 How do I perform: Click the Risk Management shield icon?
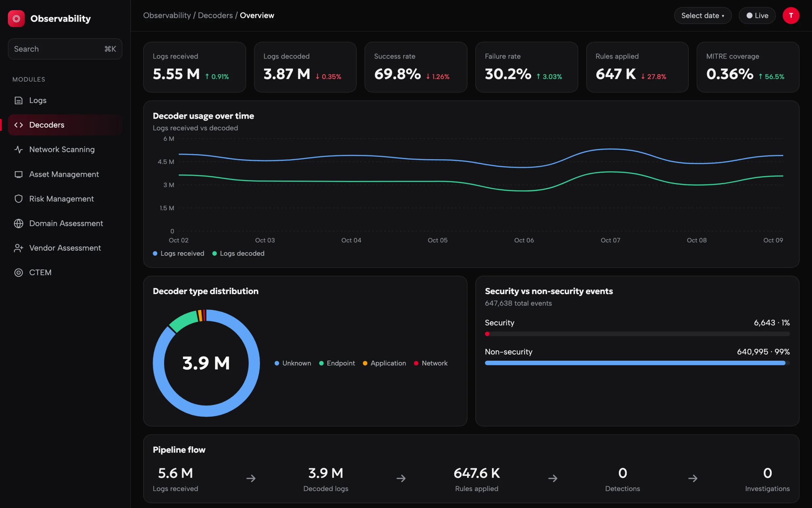[19, 199]
